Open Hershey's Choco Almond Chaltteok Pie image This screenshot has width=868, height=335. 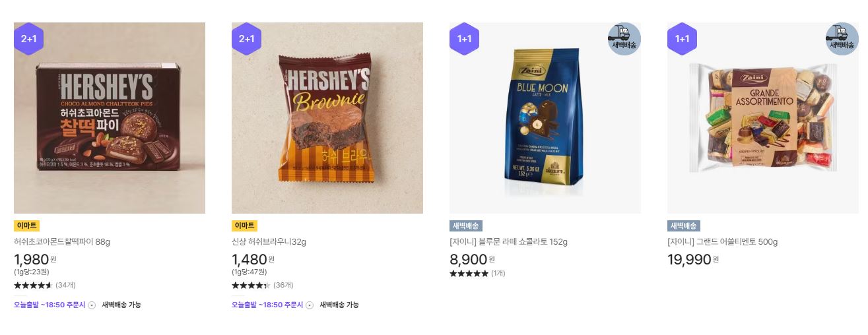[x=110, y=118]
